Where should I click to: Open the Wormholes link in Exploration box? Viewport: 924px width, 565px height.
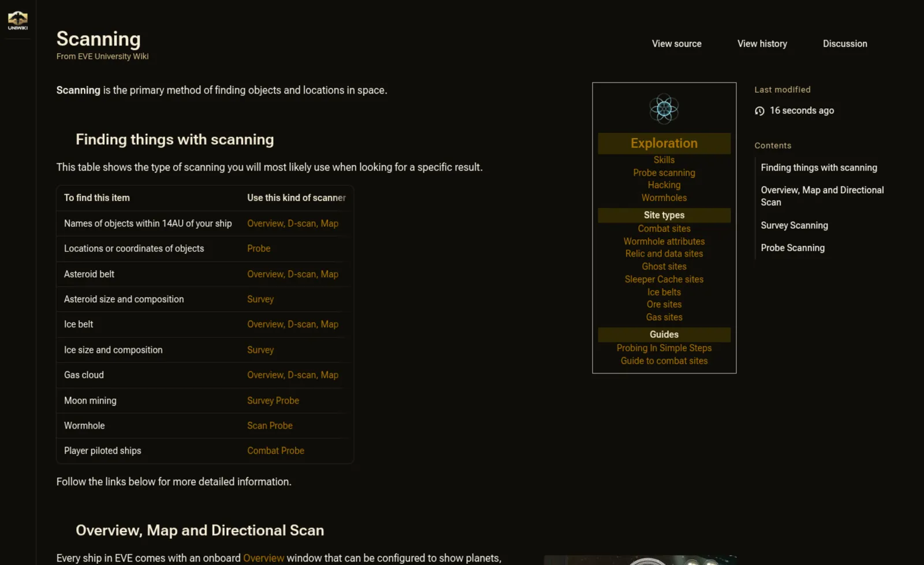pos(664,198)
